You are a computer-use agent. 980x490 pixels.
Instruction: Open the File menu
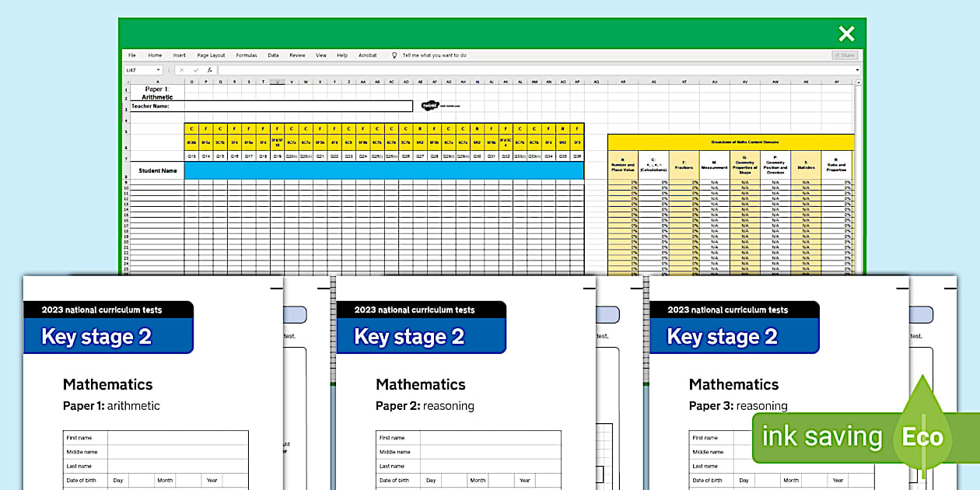coord(131,55)
